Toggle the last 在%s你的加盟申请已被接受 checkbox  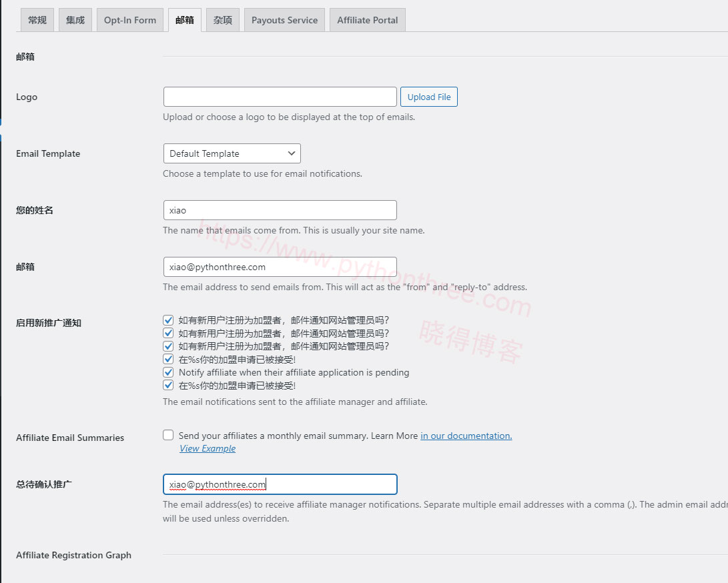[168, 385]
